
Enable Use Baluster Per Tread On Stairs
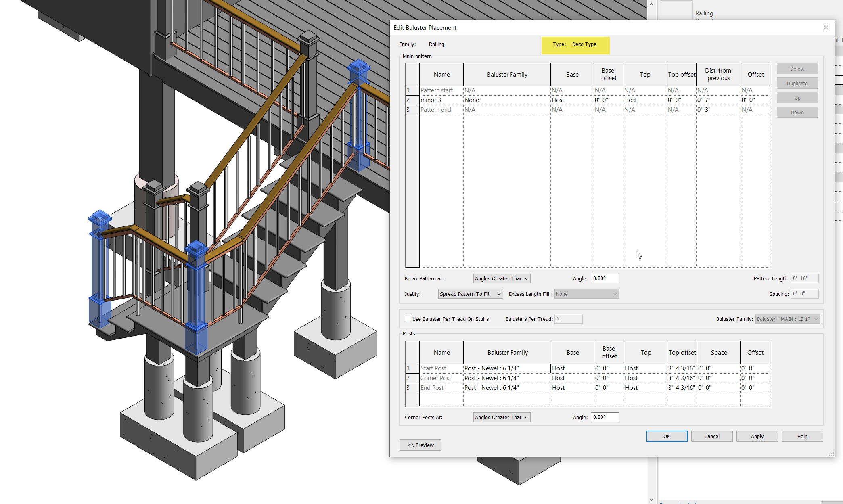coord(408,319)
